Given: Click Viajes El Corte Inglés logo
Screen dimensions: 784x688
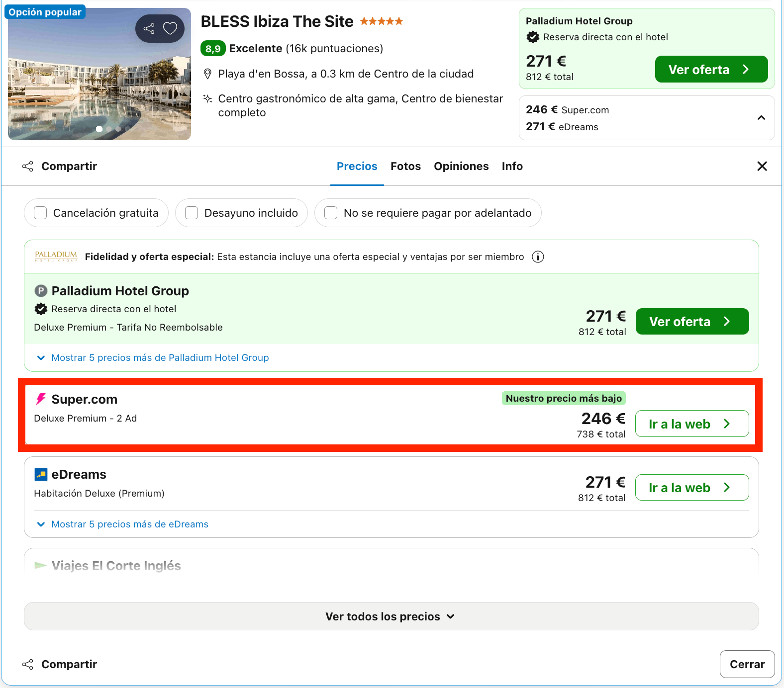Looking at the screenshot, I should 41,565.
